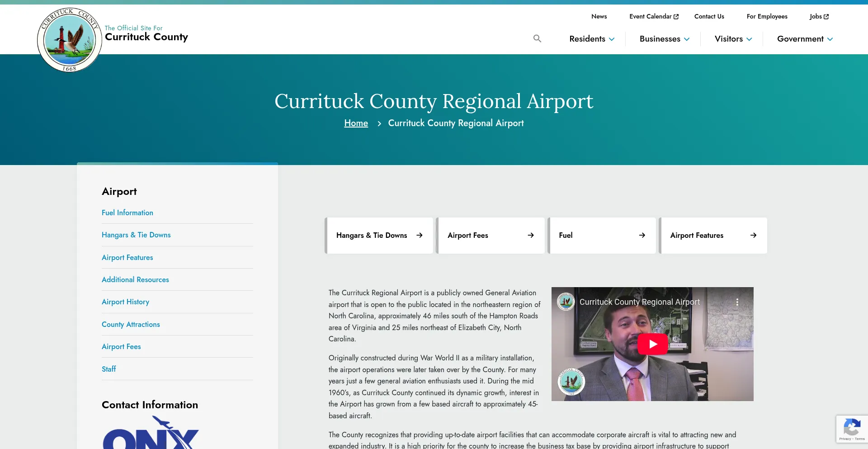868x449 pixels.
Task: Click the reCAPTCHA Terms link
Action: coord(860,439)
